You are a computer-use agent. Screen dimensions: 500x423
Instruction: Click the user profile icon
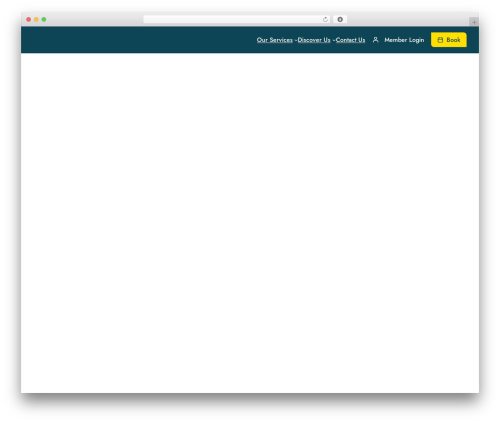click(x=376, y=40)
